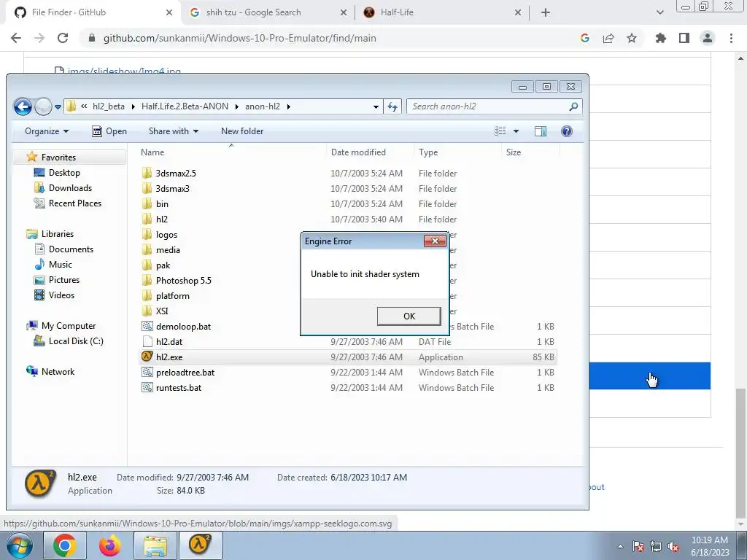Image resolution: width=747 pixels, height=560 pixels.
Task: Click Half.Life.2.Beta-ANON breadcrumb segment
Action: tap(185, 106)
